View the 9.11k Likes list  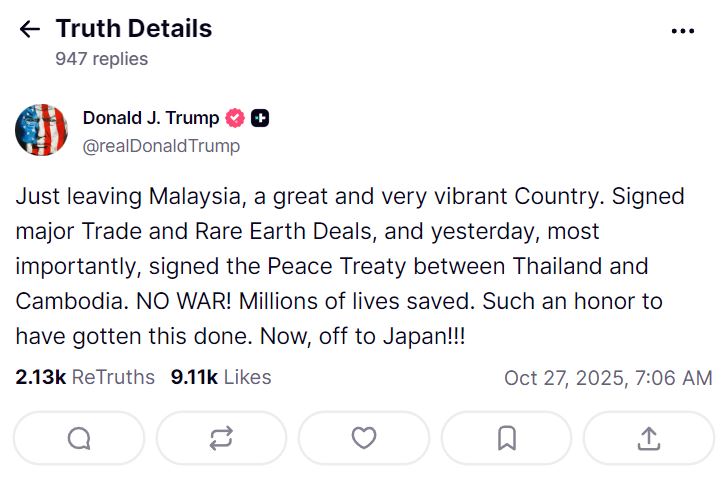pos(221,377)
